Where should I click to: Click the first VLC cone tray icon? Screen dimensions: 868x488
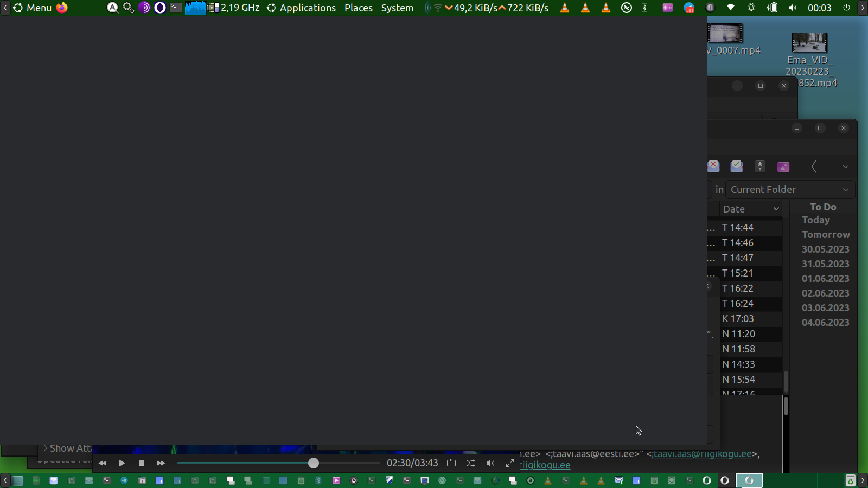tap(565, 8)
